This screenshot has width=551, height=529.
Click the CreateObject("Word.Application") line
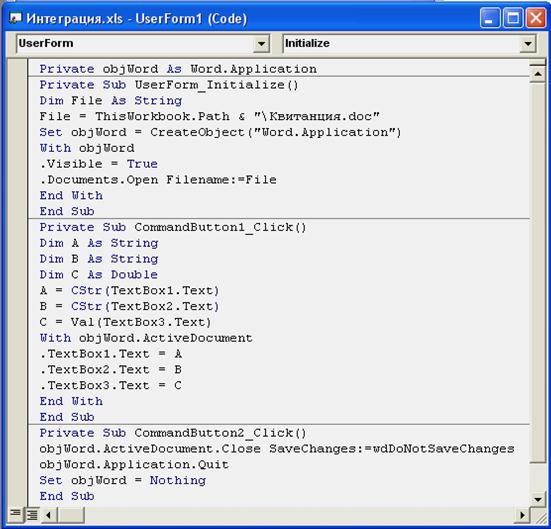click(220, 132)
